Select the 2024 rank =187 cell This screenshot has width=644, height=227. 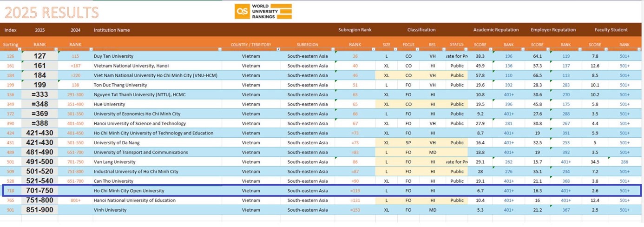click(75, 66)
